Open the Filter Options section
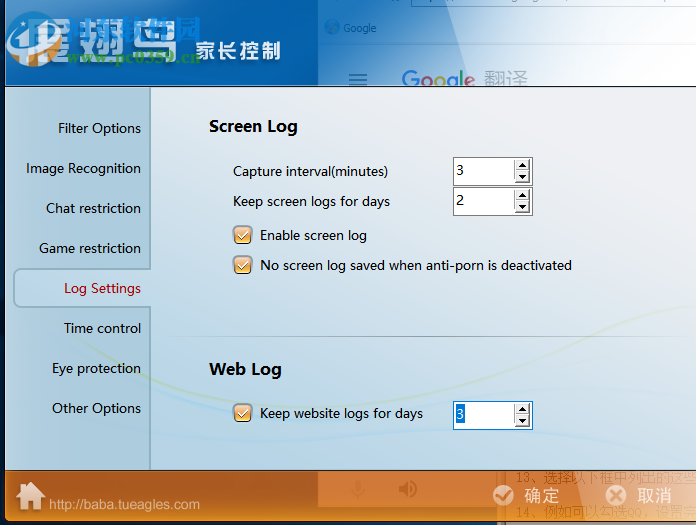 (99, 128)
